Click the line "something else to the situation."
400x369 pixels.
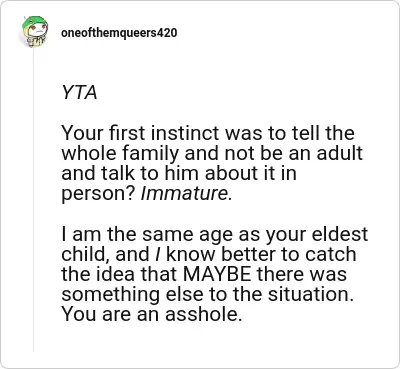pos(207,295)
